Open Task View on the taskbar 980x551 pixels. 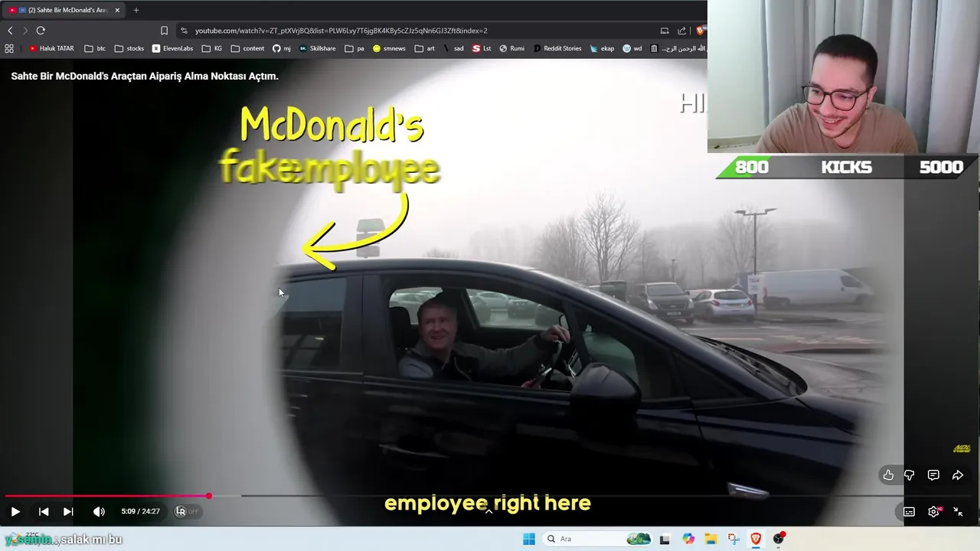pos(665,540)
